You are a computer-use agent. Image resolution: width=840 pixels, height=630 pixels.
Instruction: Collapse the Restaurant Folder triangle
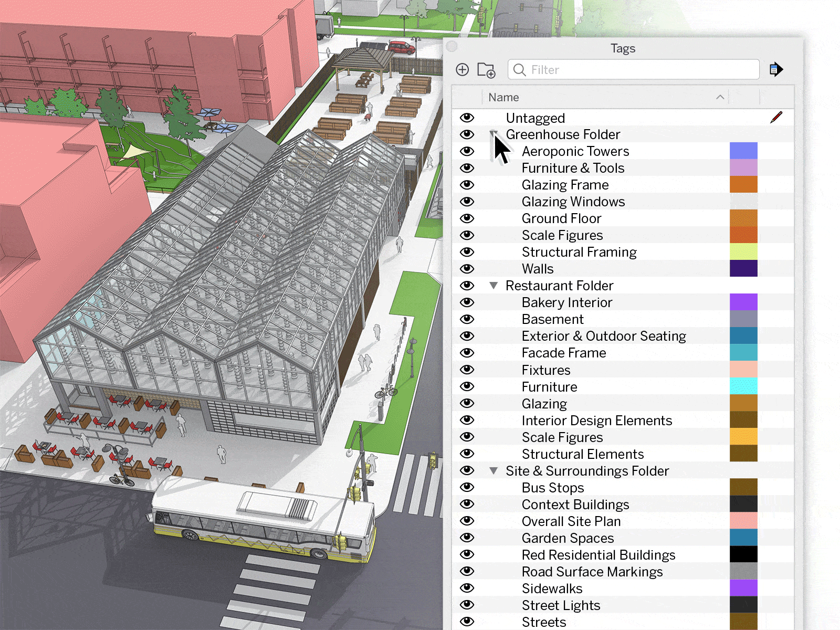(x=493, y=286)
